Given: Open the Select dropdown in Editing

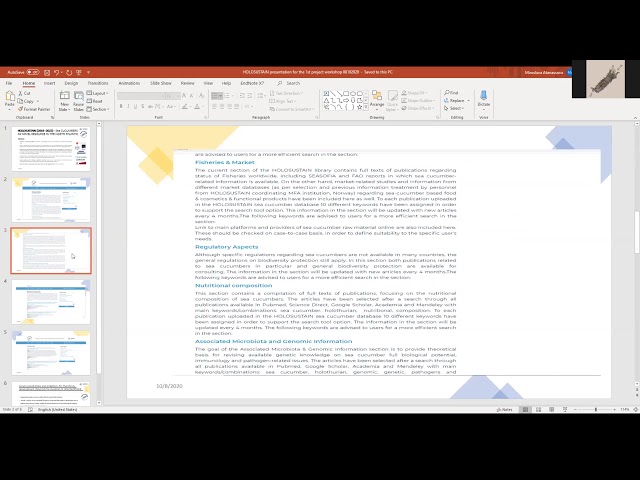Looking at the screenshot, I should coord(455,108).
